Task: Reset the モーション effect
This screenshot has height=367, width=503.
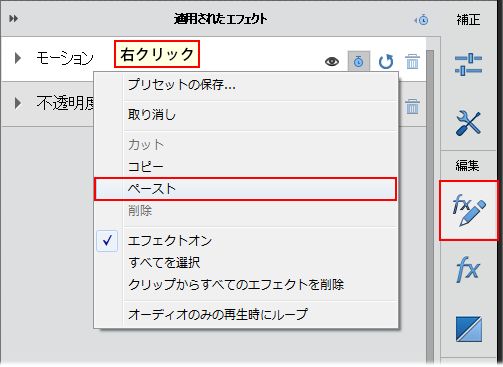Action: 386,62
